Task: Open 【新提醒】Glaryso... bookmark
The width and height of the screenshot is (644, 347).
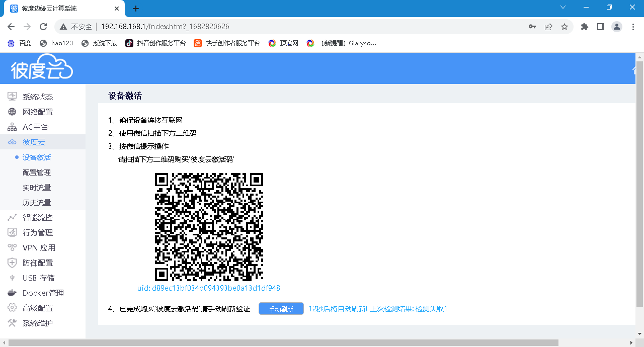Action: [x=341, y=43]
